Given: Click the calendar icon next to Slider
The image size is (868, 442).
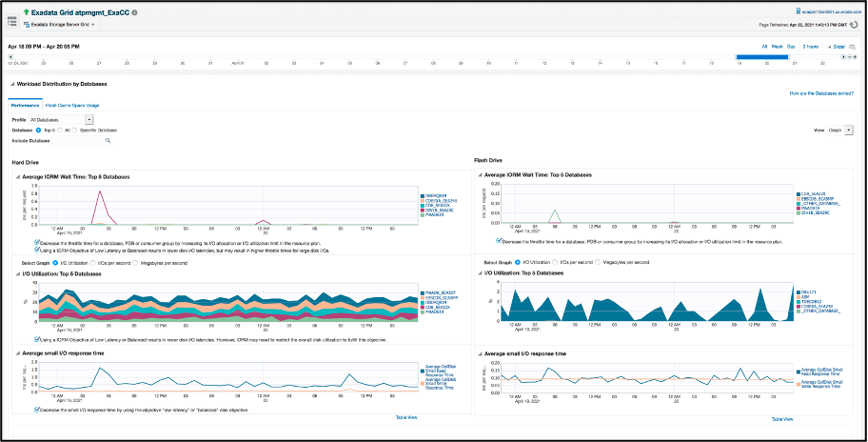Looking at the screenshot, I should coord(852,47).
